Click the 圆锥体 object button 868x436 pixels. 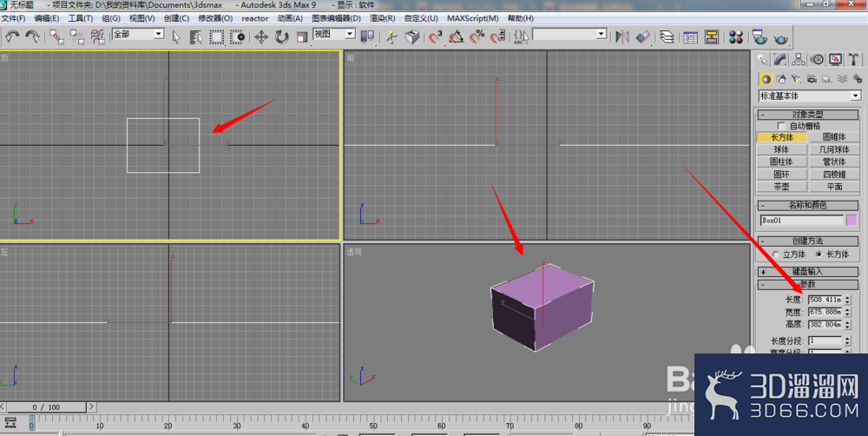(833, 137)
